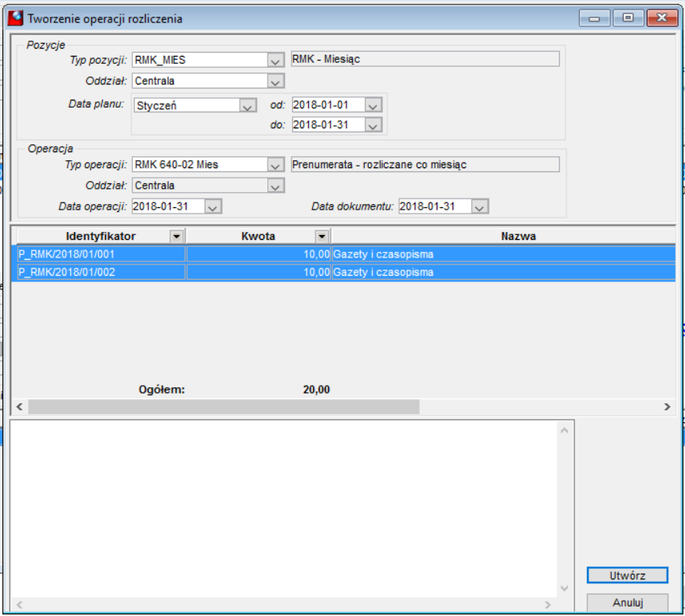
Task: Click the Data operacji date field
Action: pyautogui.click(x=168, y=206)
